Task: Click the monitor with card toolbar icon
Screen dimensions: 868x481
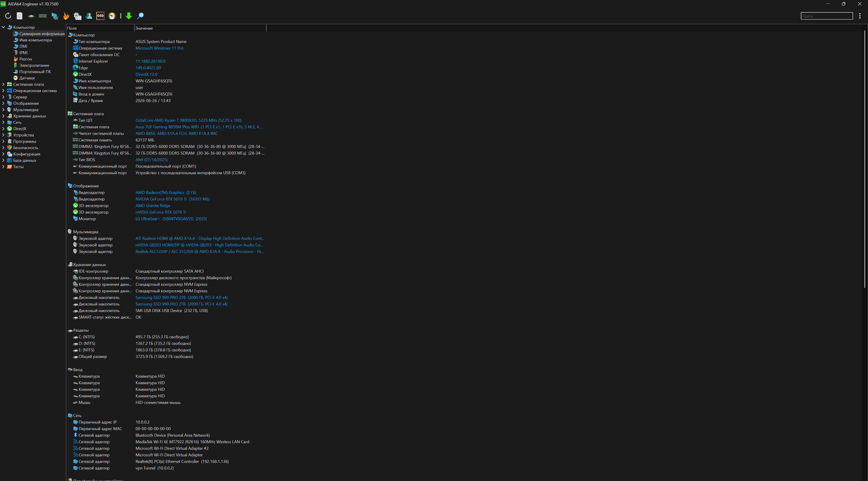Action: pos(54,16)
